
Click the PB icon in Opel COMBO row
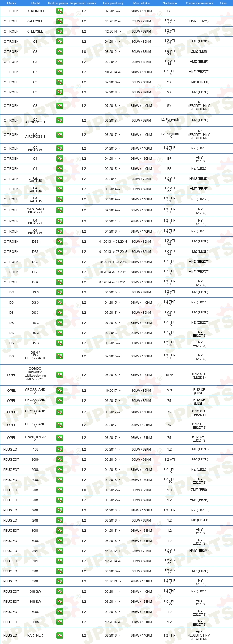(60, 375)
